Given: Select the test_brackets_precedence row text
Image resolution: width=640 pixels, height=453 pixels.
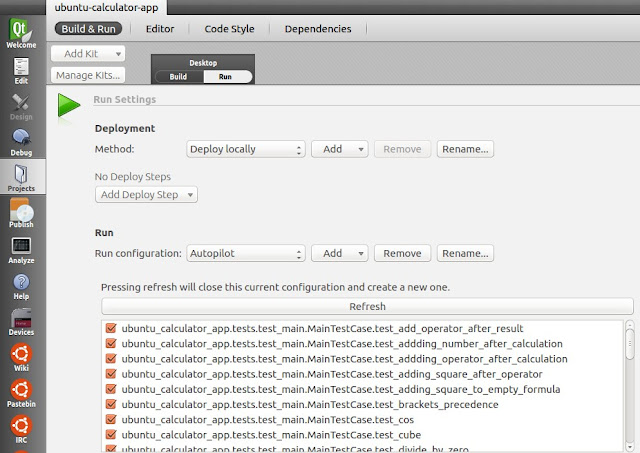Looking at the screenshot, I should coord(310,404).
